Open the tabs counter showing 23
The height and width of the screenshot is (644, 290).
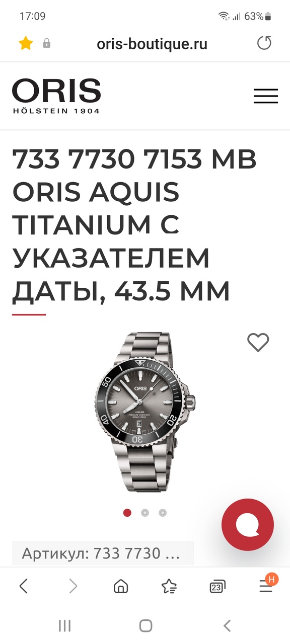[217, 587]
